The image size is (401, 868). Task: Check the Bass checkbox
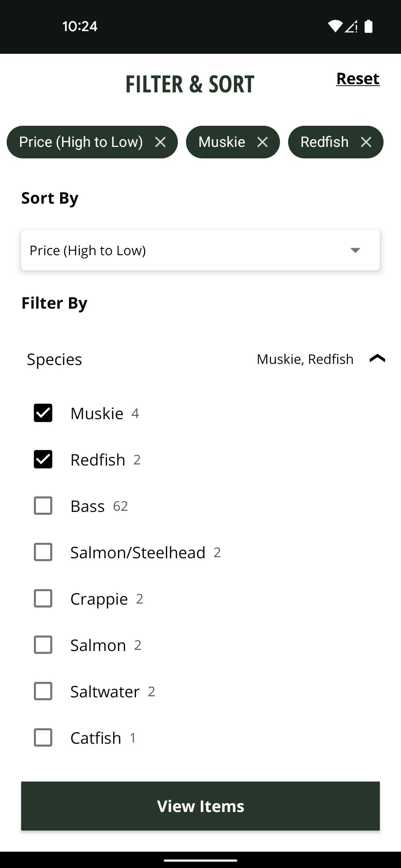point(43,506)
